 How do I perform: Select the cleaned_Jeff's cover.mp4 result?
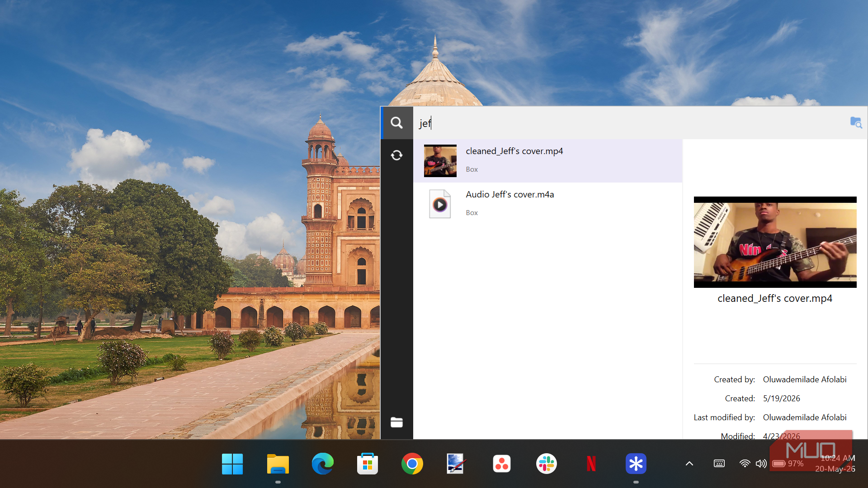coord(547,160)
